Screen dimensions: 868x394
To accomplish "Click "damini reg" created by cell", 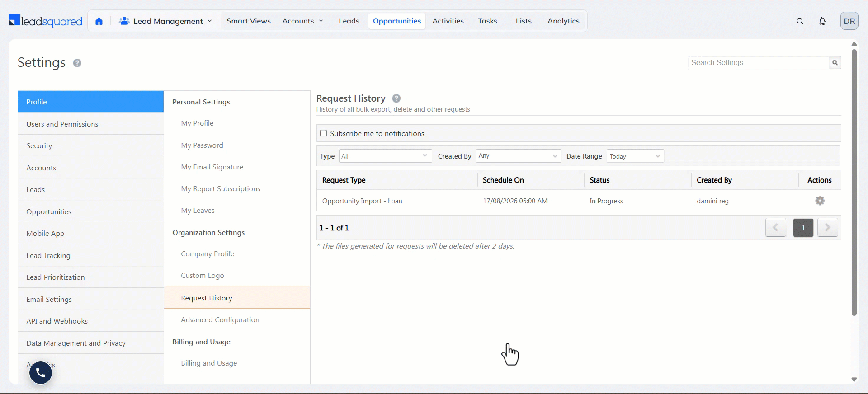I will pos(712,201).
